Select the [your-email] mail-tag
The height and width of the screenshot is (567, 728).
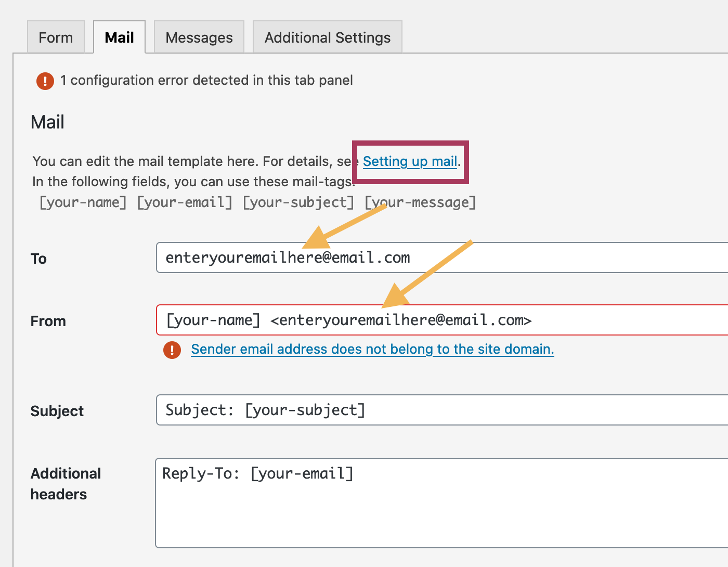185,202
